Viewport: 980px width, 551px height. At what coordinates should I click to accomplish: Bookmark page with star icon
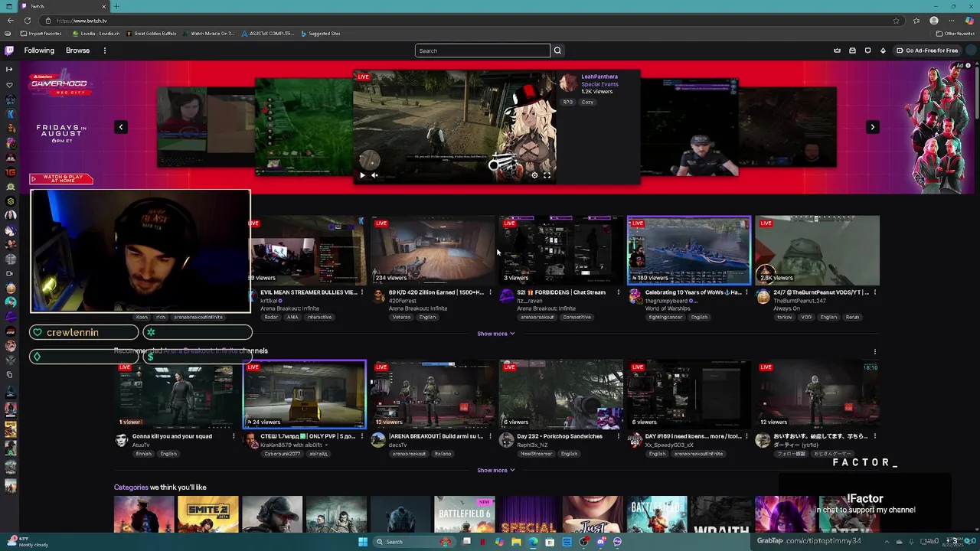(897, 21)
